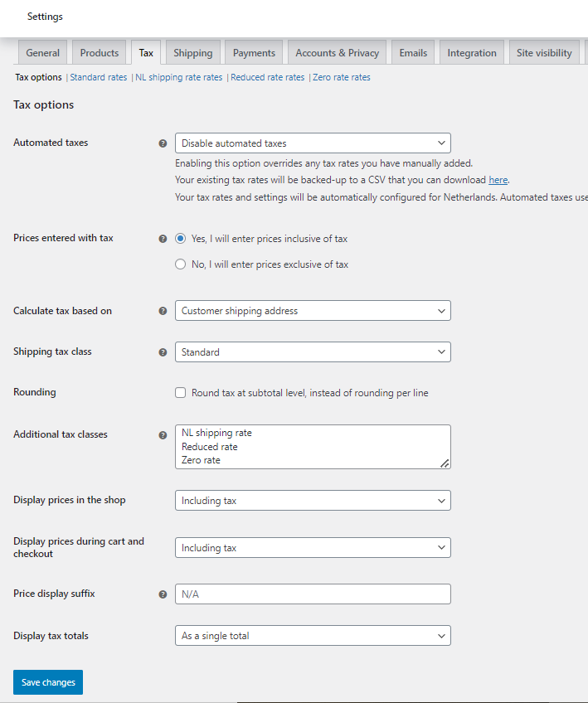Click the 'here' CSV download link
This screenshot has height=703, width=588.
tap(498, 180)
